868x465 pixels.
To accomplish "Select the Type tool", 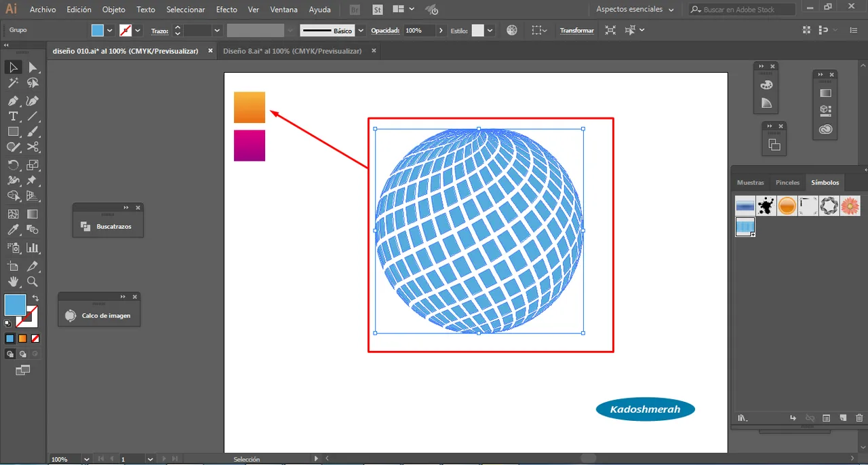I will pos(13,116).
